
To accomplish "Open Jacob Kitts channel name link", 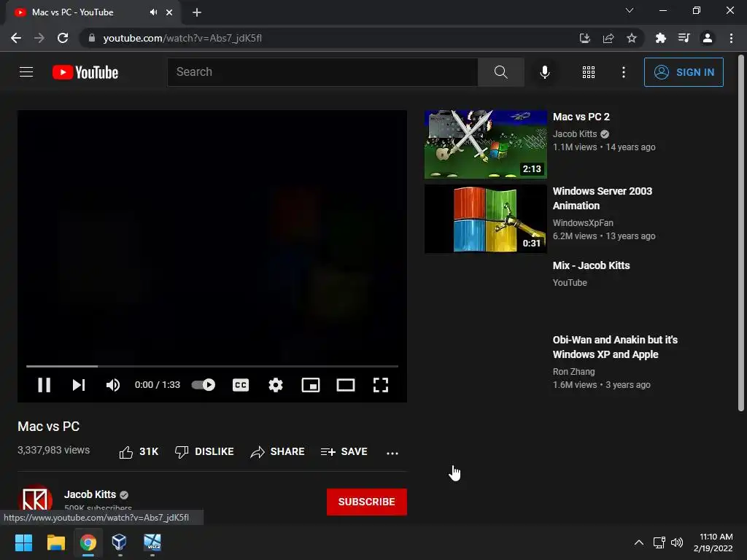I will pyautogui.click(x=90, y=494).
